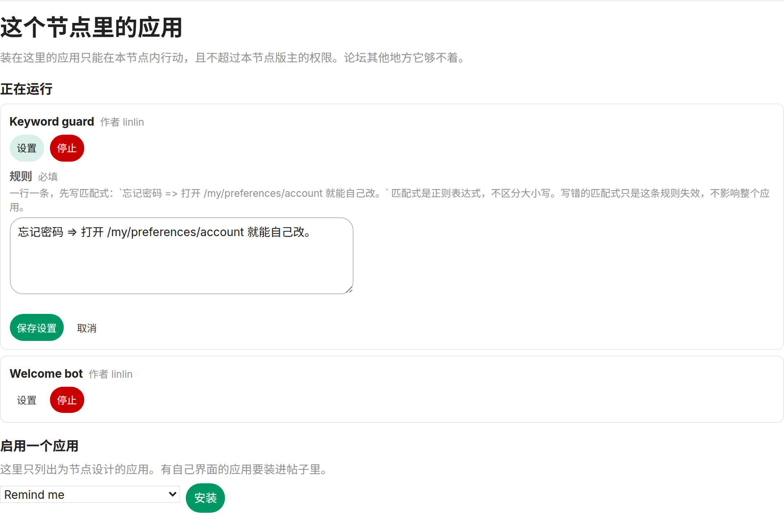Click the '正在运行' section heading

coord(26,89)
